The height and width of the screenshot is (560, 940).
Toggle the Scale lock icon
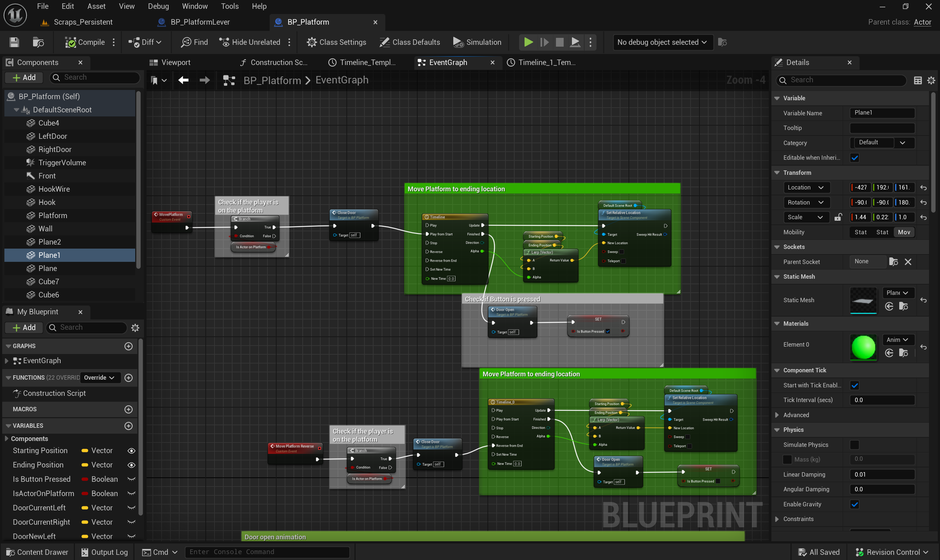[x=838, y=217]
